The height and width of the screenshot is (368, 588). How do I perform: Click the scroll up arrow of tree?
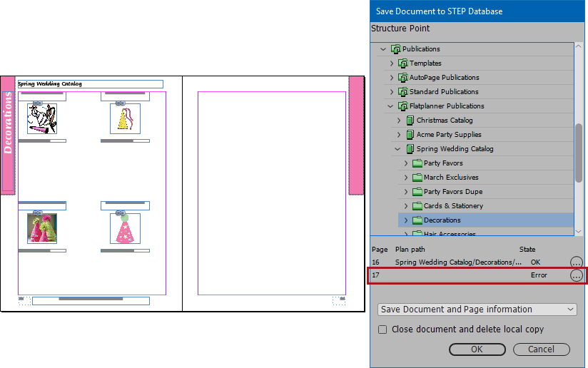coord(579,46)
